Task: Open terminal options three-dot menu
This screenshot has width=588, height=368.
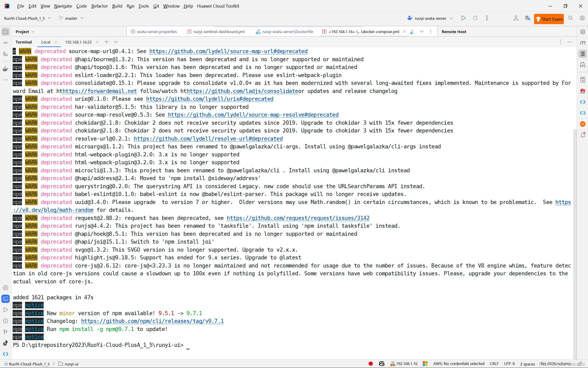Action: click(560, 42)
